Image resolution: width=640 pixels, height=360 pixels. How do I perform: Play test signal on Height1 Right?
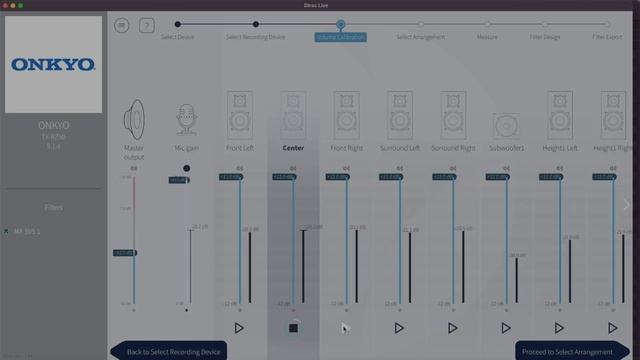click(613, 328)
